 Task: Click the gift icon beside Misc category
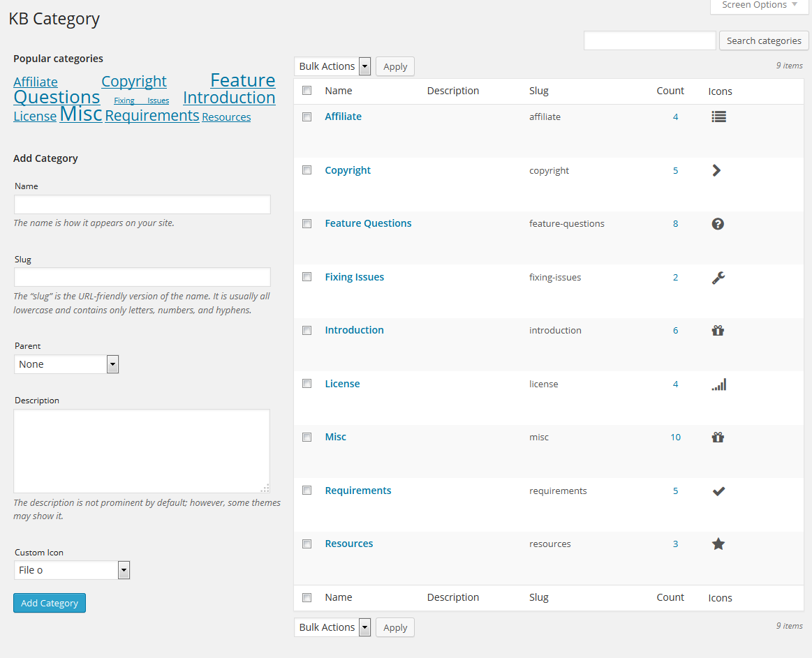point(718,437)
